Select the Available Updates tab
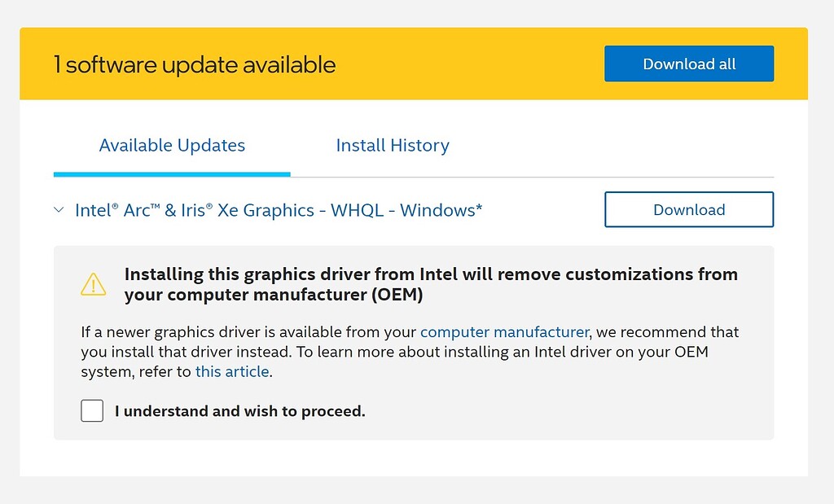This screenshot has height=504, width=834. coord(172,145)
